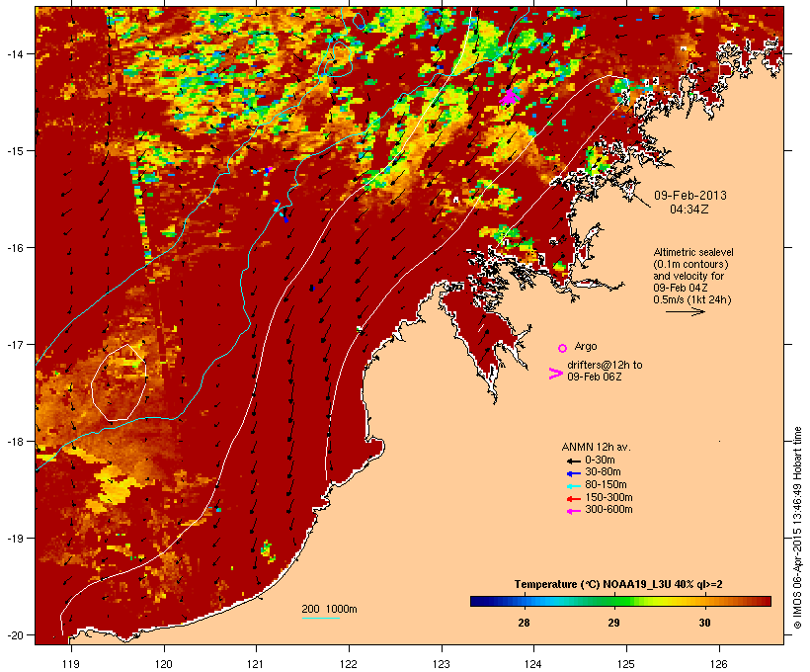Click the '(0.1m contours)' caption line
Viewport: 810px width, 672px height.
(x=690, y=264)
